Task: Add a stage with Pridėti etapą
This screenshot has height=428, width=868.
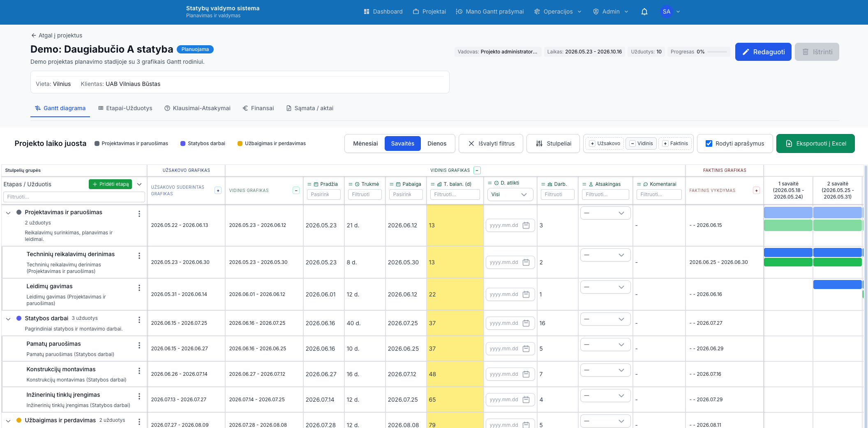Action: (x=110, y=184)
